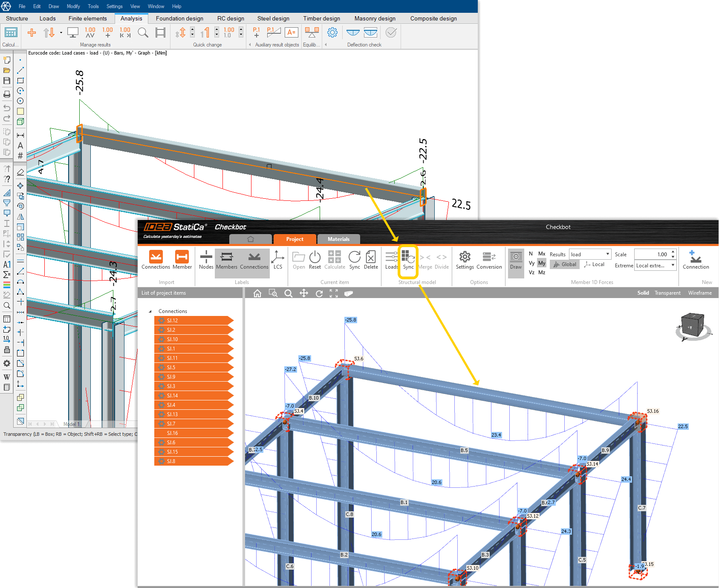This screenshot has width=719, height=588.
Task: Select connection SJ.16 in list
Action: point(194,433)
